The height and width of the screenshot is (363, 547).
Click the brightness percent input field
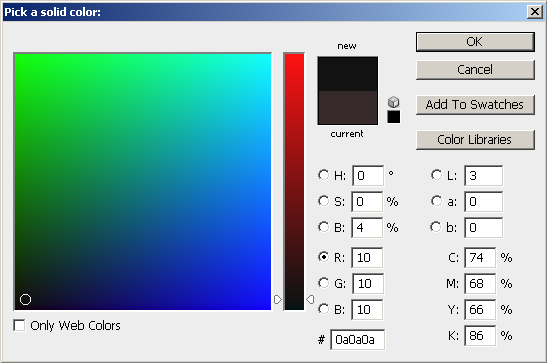367,228
